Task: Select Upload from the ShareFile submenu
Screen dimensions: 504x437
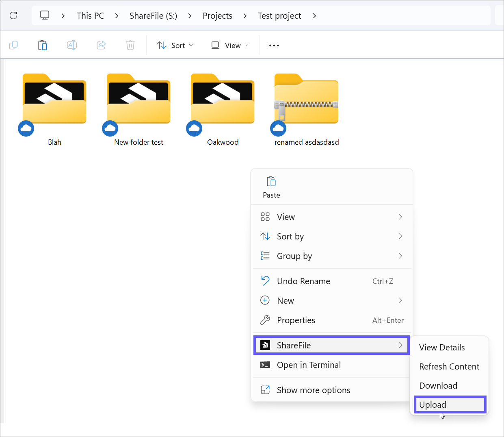Action: tap(432, 404)
